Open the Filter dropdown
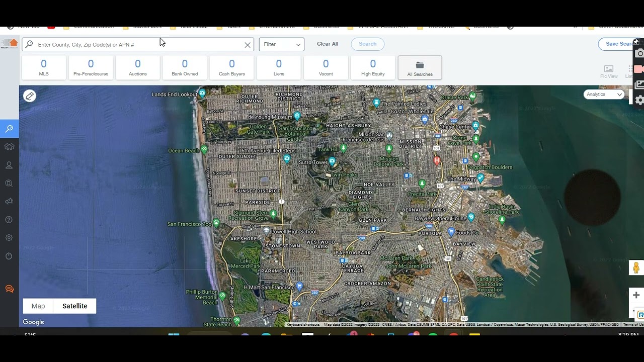The image size is (644, 362). click(282, 44)
